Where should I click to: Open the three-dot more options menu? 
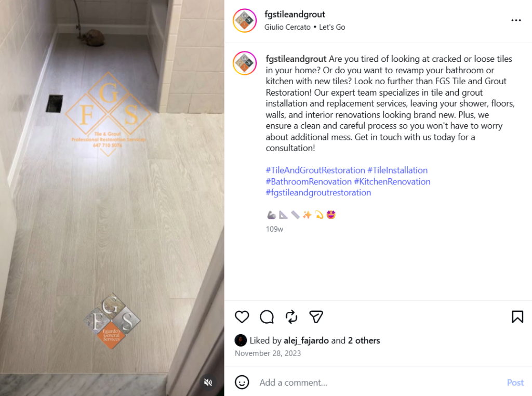tap(516, 20)
